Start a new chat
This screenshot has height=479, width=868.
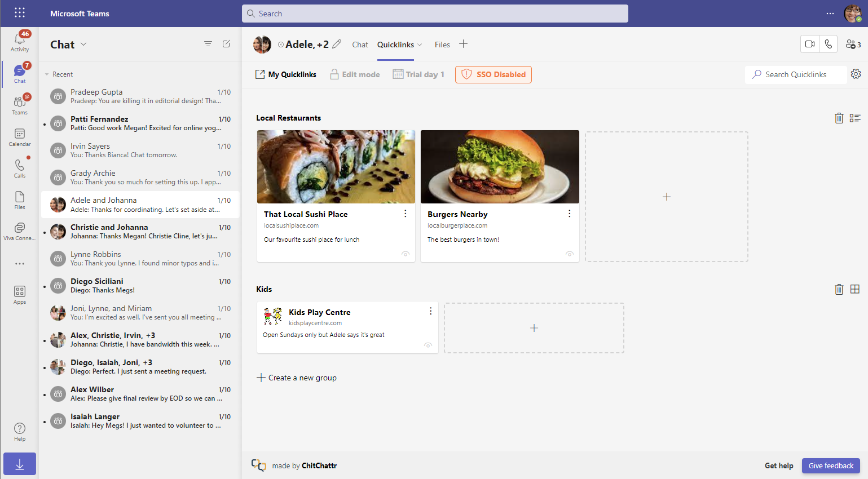coord(226,44)
